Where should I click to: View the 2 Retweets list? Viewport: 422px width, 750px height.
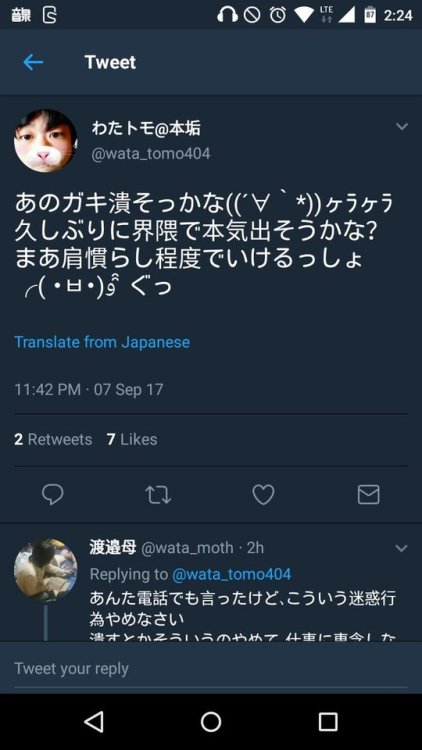coord(53,439)
